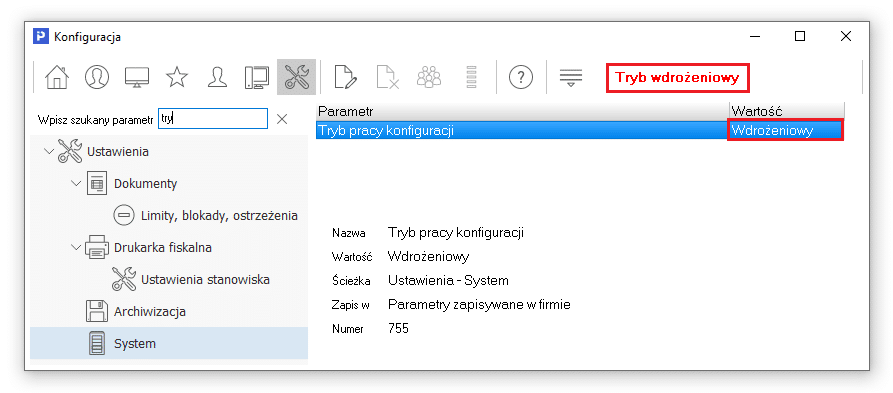893x393 pixels.
Task: Click the floppy disk Archiwizacja icon
Action: pyautogui.click(x=97, y=312)
